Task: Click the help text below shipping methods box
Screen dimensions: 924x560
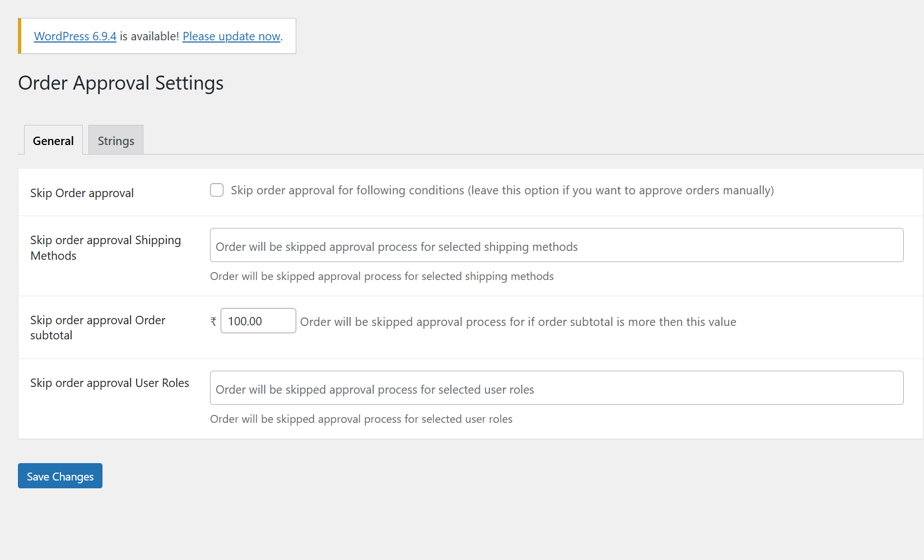Action: click(x=381, y=276)
